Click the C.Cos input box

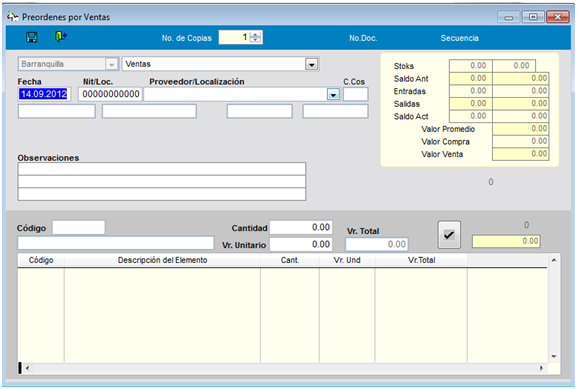tap(355, 94)
